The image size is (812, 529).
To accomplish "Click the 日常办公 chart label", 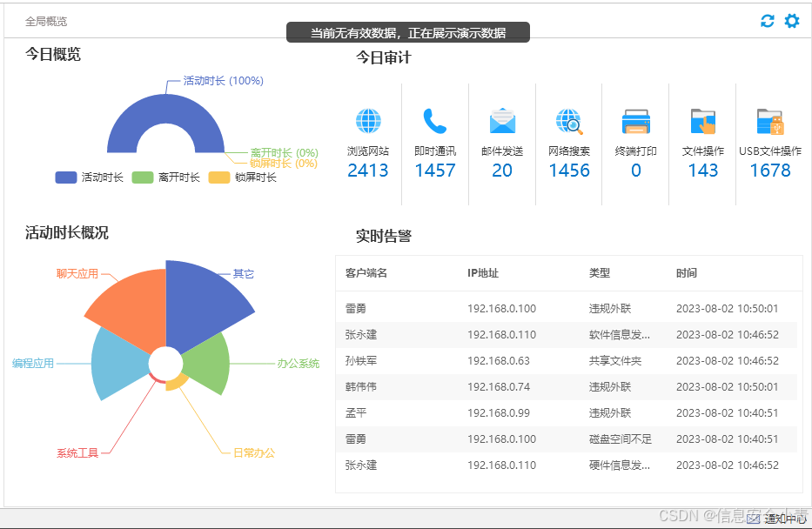I will tap(254, 453).
